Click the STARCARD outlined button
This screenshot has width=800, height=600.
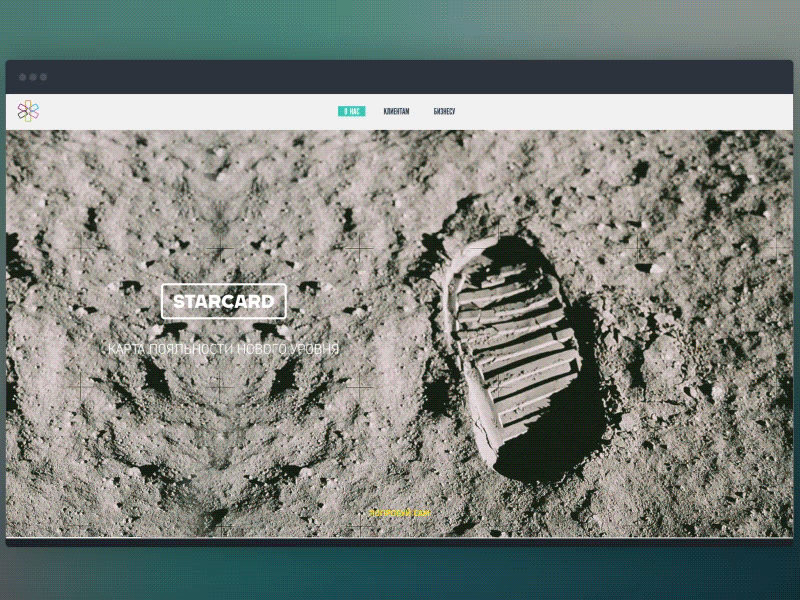pyautogui.click(x=223, y=301)
